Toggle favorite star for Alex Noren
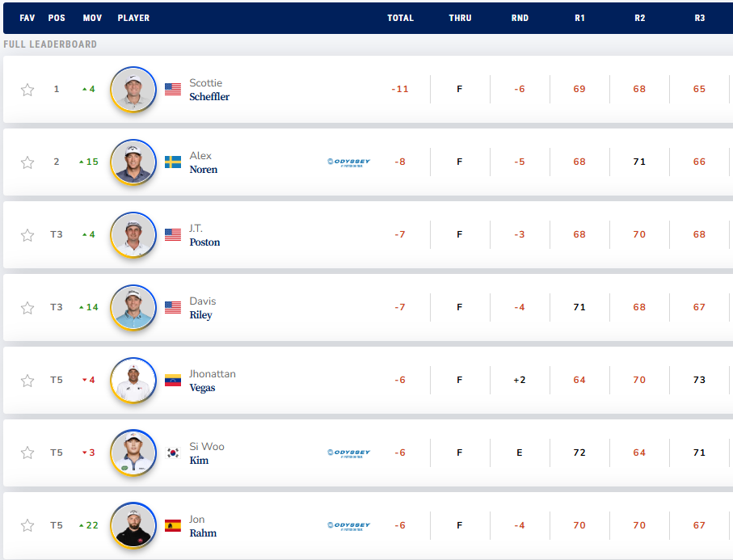The image size is (733, 560). (27, 162)
